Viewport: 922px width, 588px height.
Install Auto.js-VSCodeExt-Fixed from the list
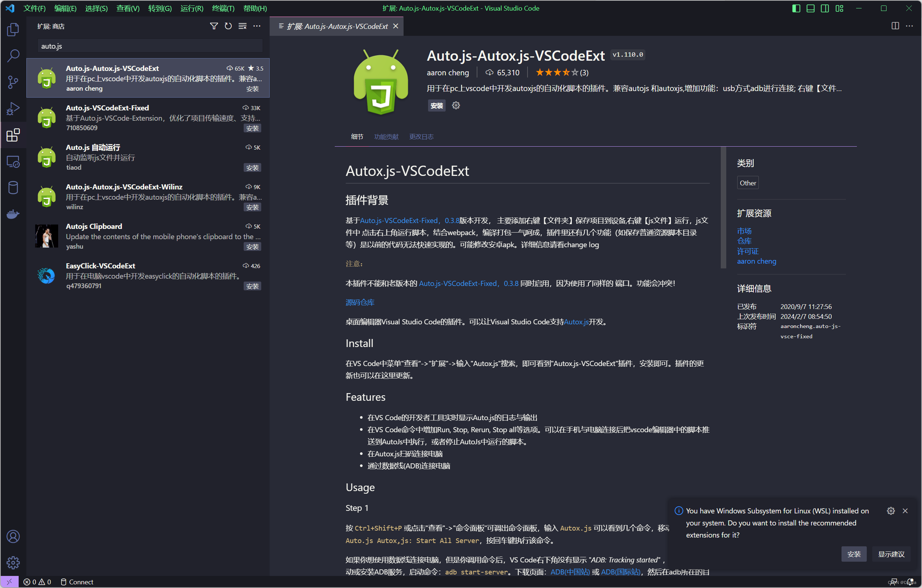[x=252, y=128]
